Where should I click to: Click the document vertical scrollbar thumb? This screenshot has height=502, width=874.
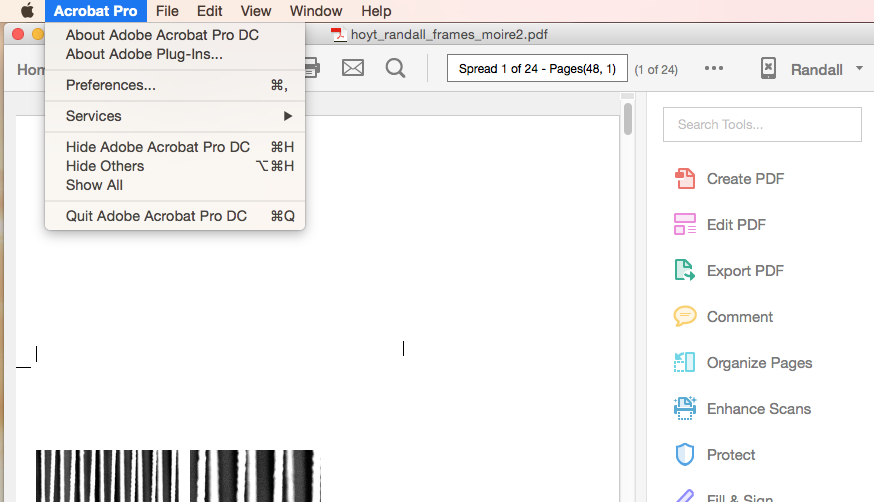(x=628, y=119)
